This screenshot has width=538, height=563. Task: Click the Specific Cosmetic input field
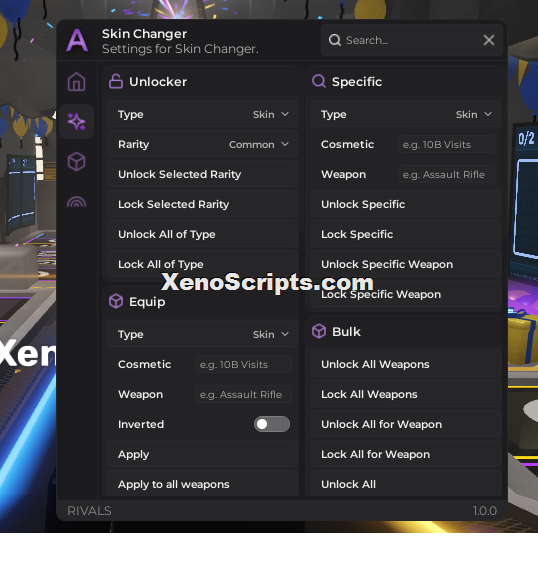coord(446,144)
